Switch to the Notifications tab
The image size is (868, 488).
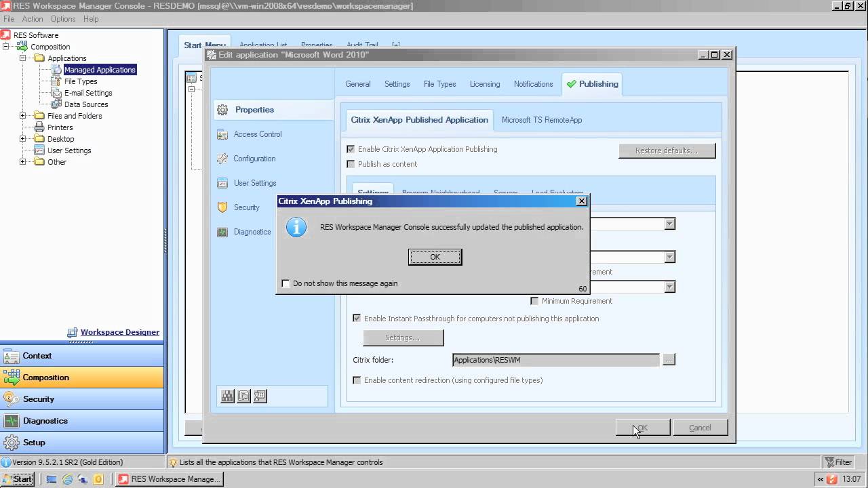(533, 84)
